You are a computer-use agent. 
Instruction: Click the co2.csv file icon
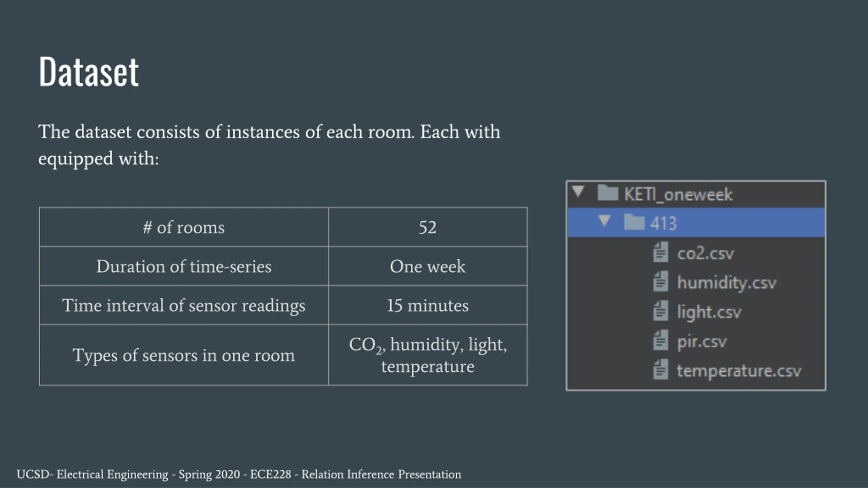660,252
